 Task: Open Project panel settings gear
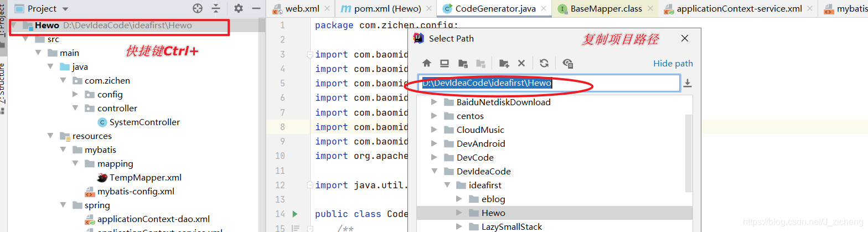pos(239,8)
